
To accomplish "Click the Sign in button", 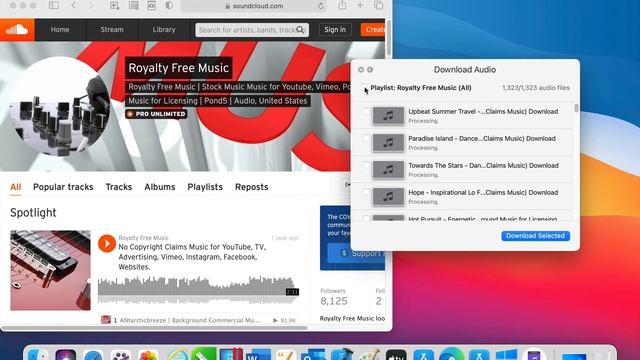I will point(335,29).
